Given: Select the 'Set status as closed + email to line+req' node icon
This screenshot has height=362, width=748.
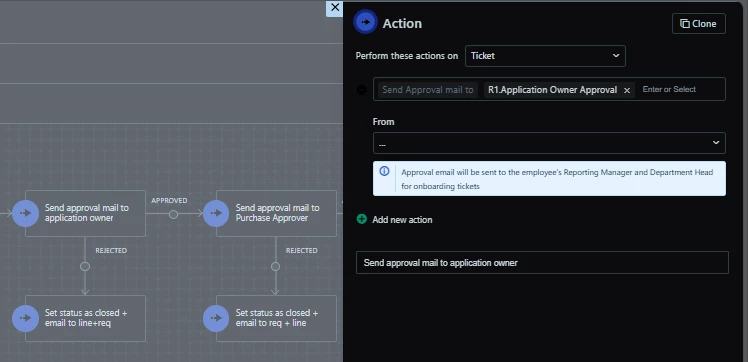Looking at the screenshot, I should point(25,318).
